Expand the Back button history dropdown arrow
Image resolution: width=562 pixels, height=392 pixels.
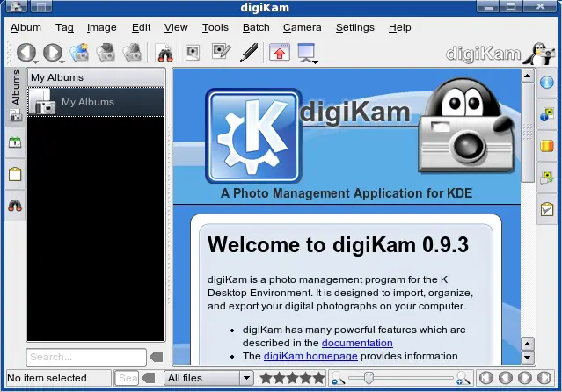(35, 62)
